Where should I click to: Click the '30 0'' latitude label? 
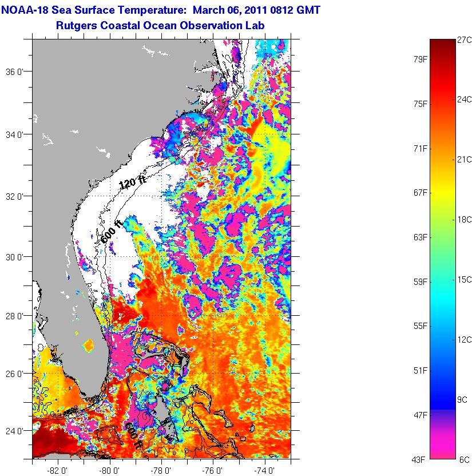point(14,257)
